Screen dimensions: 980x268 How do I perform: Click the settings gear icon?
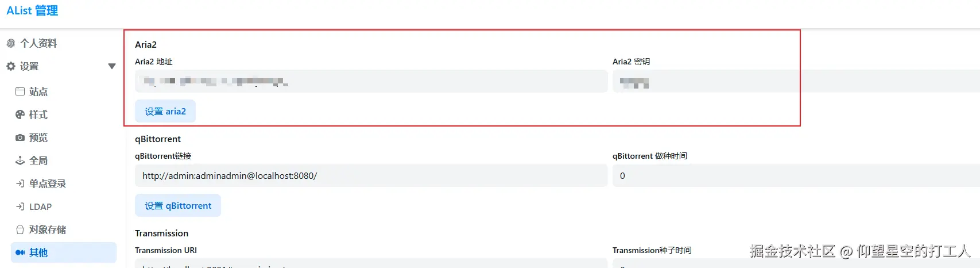coord(11,66)
